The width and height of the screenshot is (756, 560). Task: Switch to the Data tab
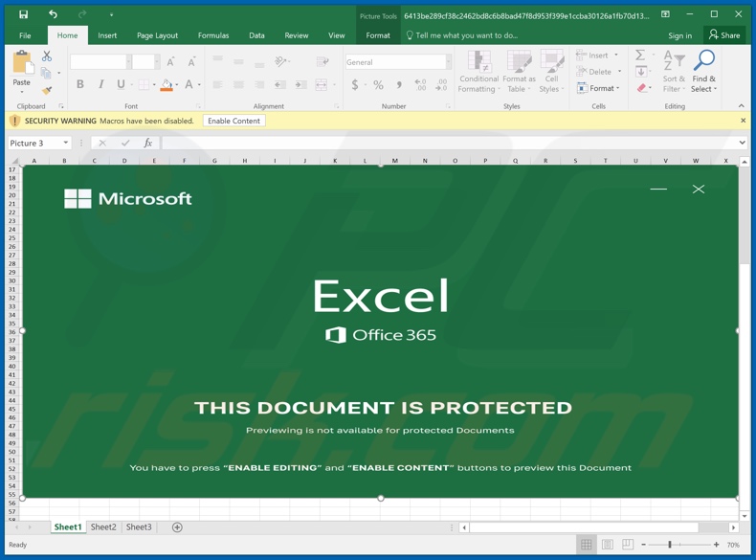pyautogui.click(x=256, y=35)
